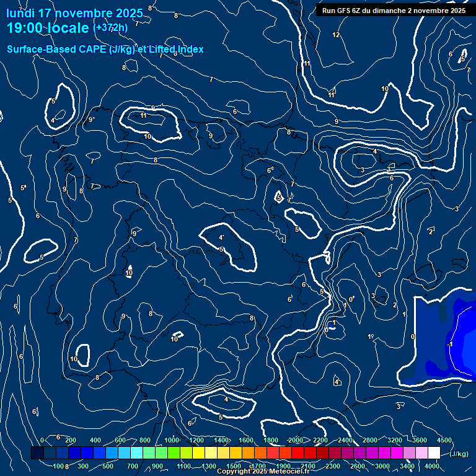Viewport: 476px width, 476px height.
Task: Click the "2200" legend value
Action: coord(320,440)
